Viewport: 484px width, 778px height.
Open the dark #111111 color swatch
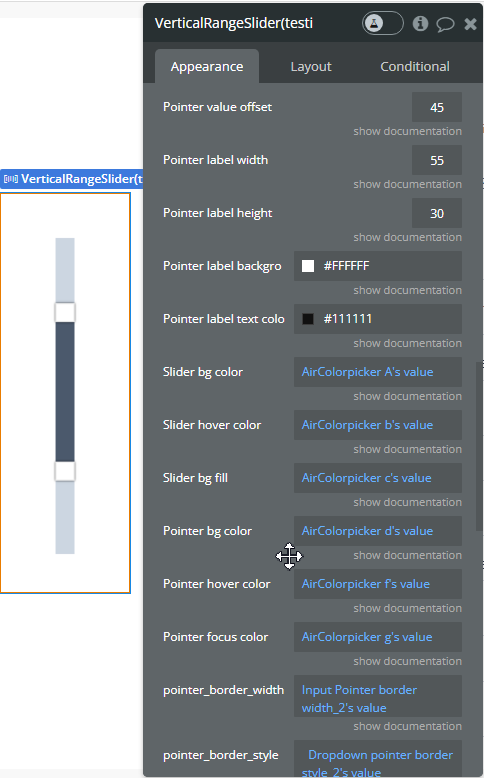pyautogui.click(x=308, y=319)
